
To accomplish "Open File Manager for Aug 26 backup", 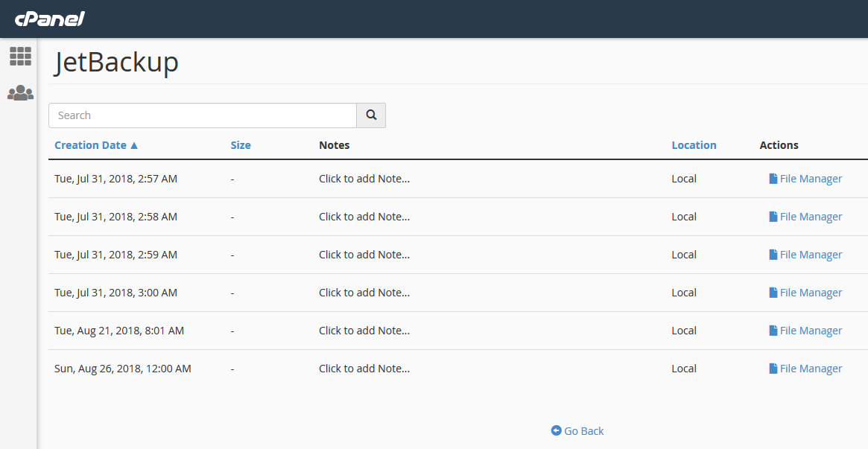I will (x=805, y=369).
